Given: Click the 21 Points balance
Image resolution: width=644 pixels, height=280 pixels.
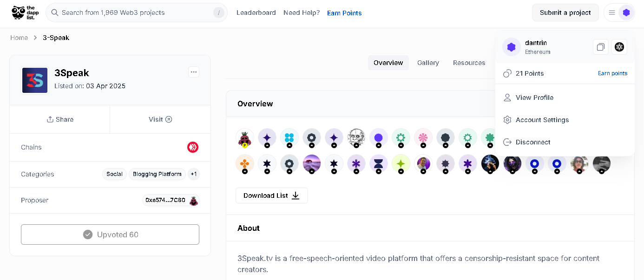Looking at the screenshot, I should pyautogui.click(x=530, y=73).
